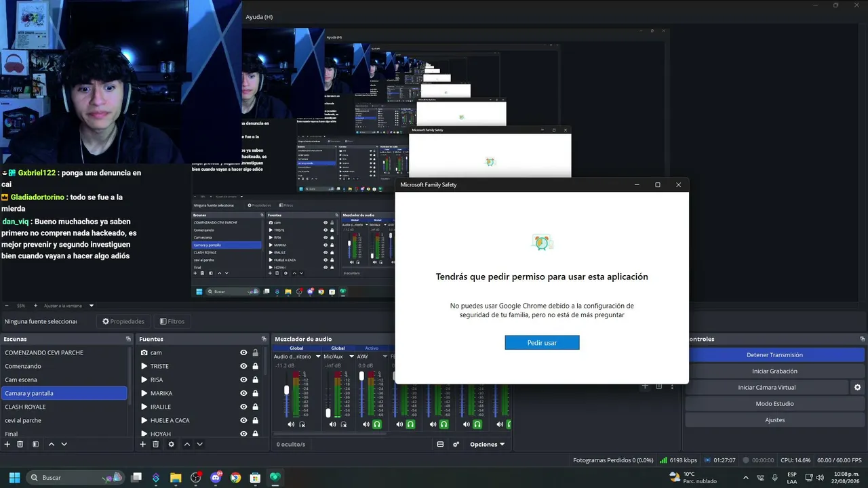Mute the Audio d...ritorio speaker icon
Image resolution: width=868 pixels, height=488 pixels.
point(291,424)
